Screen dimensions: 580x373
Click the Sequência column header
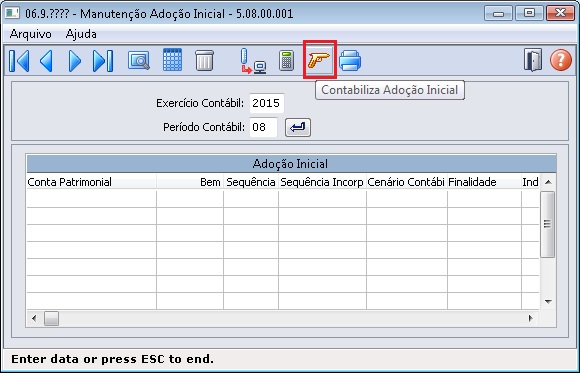pos(251,182)
